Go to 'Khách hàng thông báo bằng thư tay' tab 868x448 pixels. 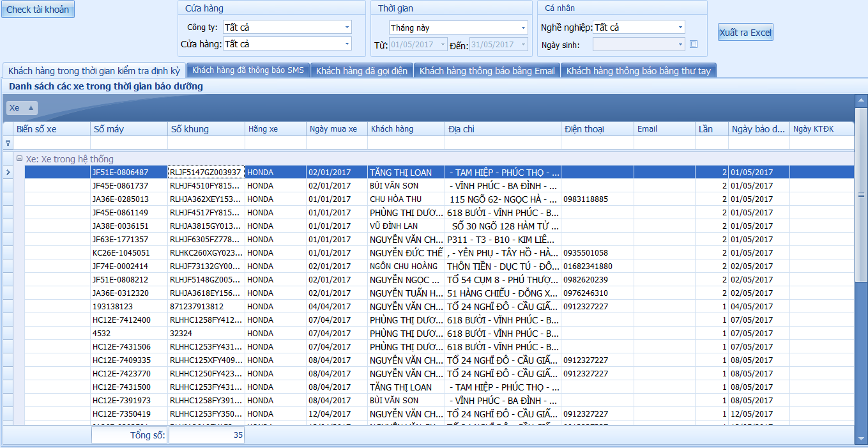tap(638, 71)
